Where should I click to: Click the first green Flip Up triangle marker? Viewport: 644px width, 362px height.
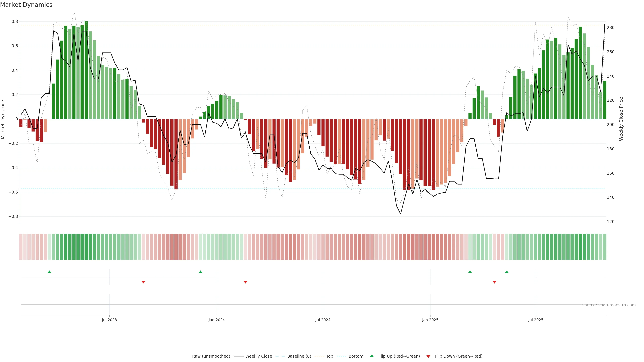[49, 272]
